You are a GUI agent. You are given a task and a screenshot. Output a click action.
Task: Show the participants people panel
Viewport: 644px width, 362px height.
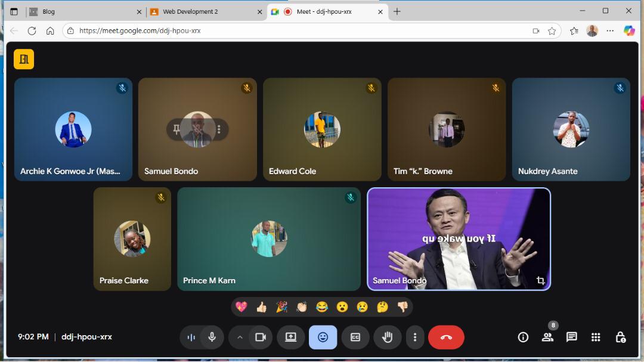point(547,338)
